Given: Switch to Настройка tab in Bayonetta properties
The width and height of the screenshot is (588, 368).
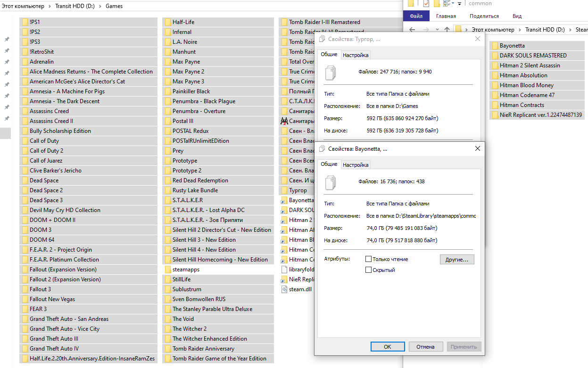Looking at the screenshot, I should click(x=356, y=164).
